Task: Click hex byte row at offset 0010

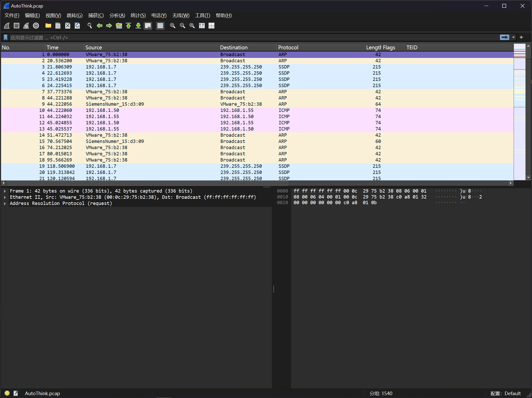Action: click(x=360, y=197)
